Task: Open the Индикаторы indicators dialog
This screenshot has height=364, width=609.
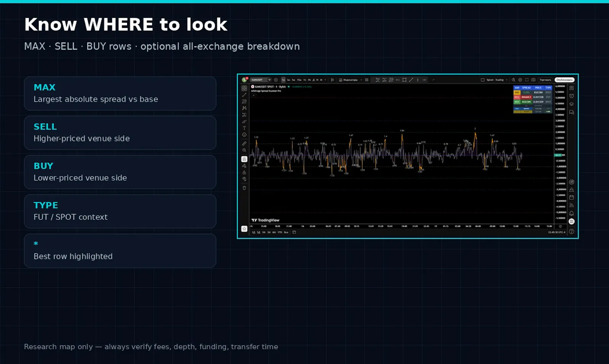Action: tap(348, 80)
